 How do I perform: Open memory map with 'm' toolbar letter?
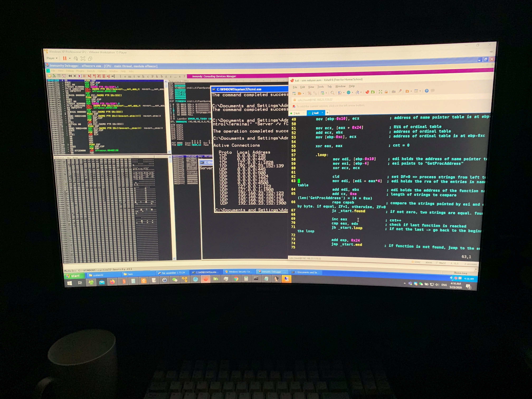[x=130, y=77]
